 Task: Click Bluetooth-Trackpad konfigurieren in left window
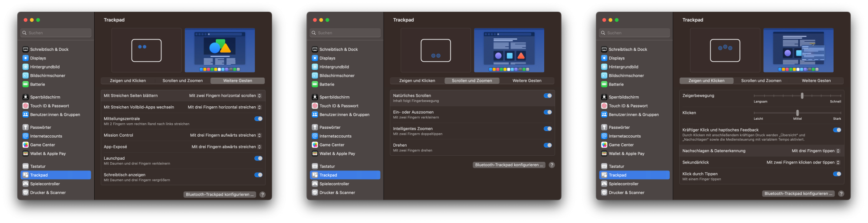tap(220, 194)
